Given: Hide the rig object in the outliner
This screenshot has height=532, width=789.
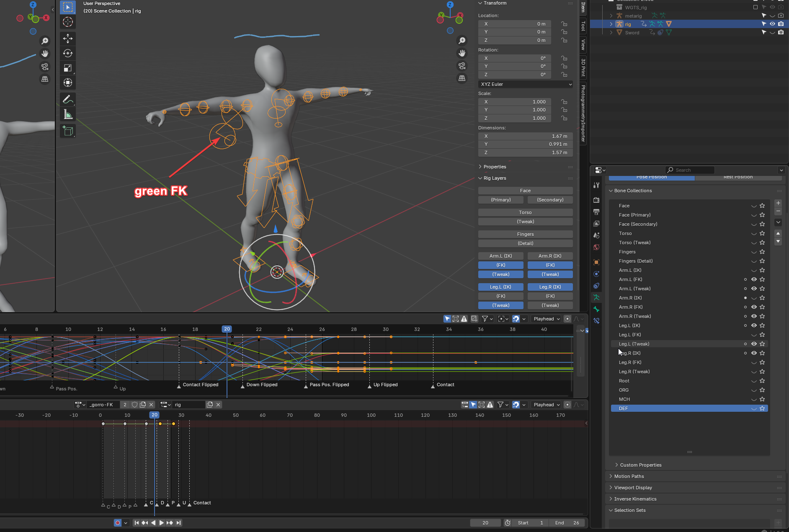Looking at the screenshot, I should [x=772, y=24].
